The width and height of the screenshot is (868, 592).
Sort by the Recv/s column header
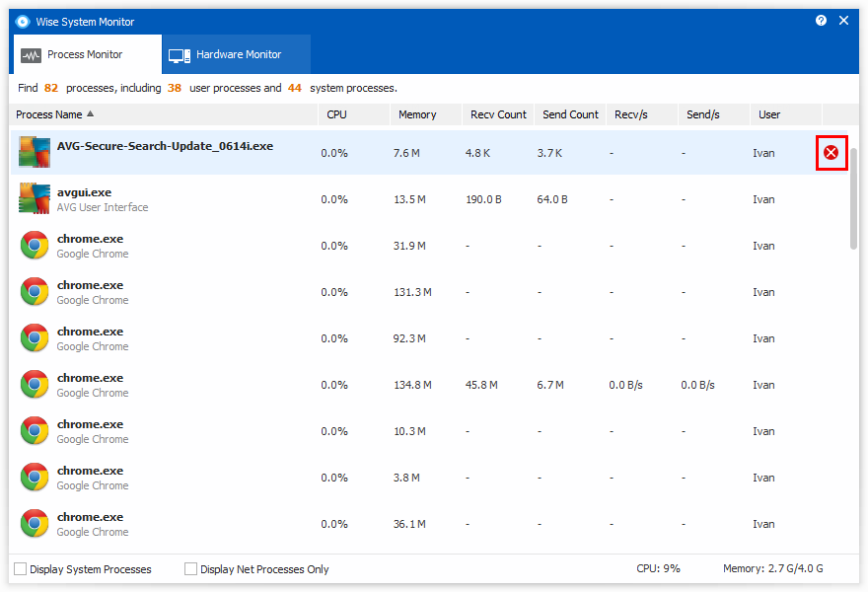point(642,114)
